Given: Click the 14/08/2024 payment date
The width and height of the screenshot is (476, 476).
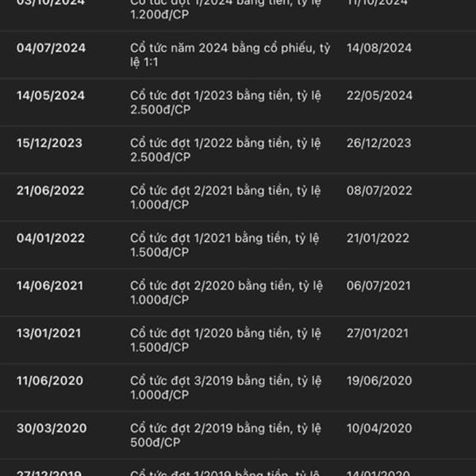Looking at the screenshot, I should 379,48.
